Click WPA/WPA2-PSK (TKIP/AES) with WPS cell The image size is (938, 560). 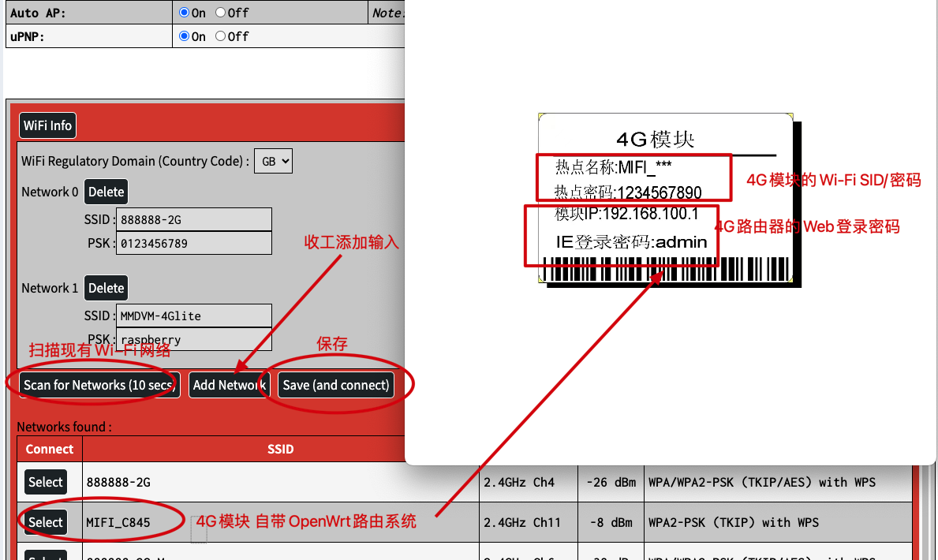tap(779, 482)
